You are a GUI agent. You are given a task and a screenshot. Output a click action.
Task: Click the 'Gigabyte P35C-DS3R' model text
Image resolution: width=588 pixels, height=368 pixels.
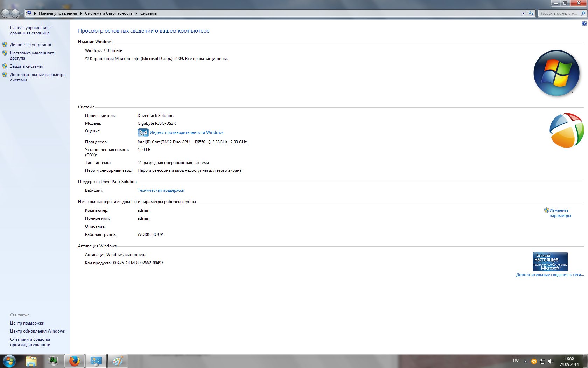coord(157,123)
